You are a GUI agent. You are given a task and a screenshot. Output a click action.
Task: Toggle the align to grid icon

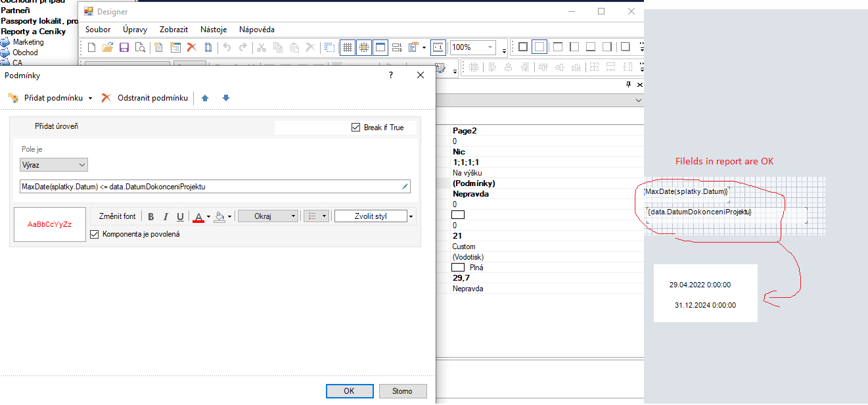[364, 47]
